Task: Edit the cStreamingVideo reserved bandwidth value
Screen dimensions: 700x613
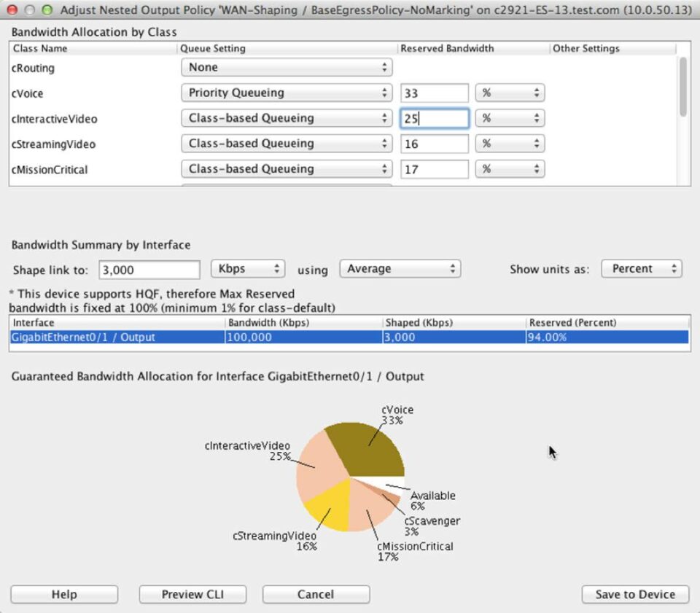Action: point(434,144)
